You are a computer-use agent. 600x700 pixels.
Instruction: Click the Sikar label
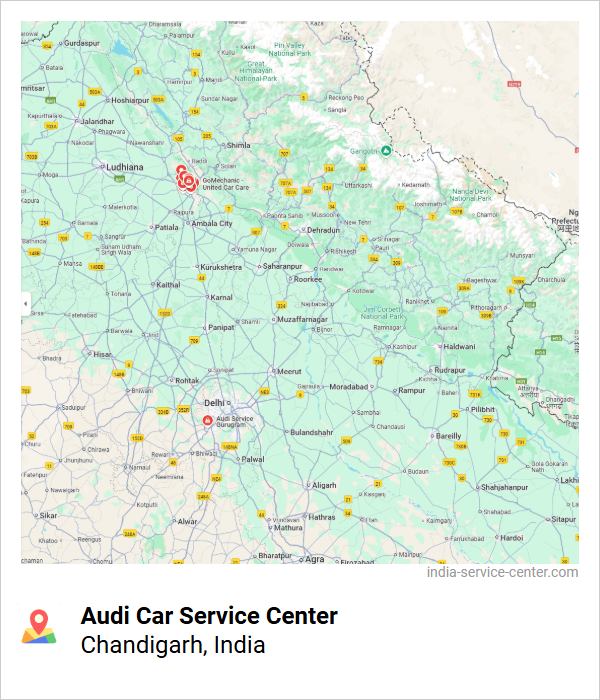click(x=48, y=515)
